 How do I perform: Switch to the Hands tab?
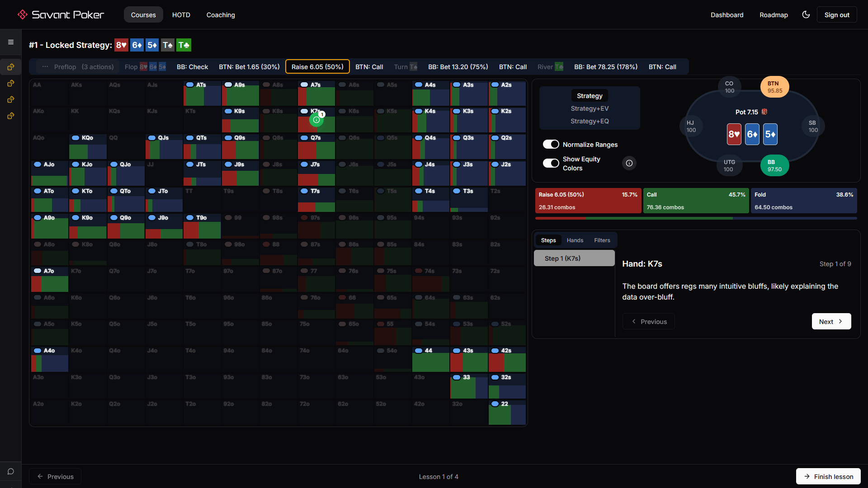tap(575, 240)
